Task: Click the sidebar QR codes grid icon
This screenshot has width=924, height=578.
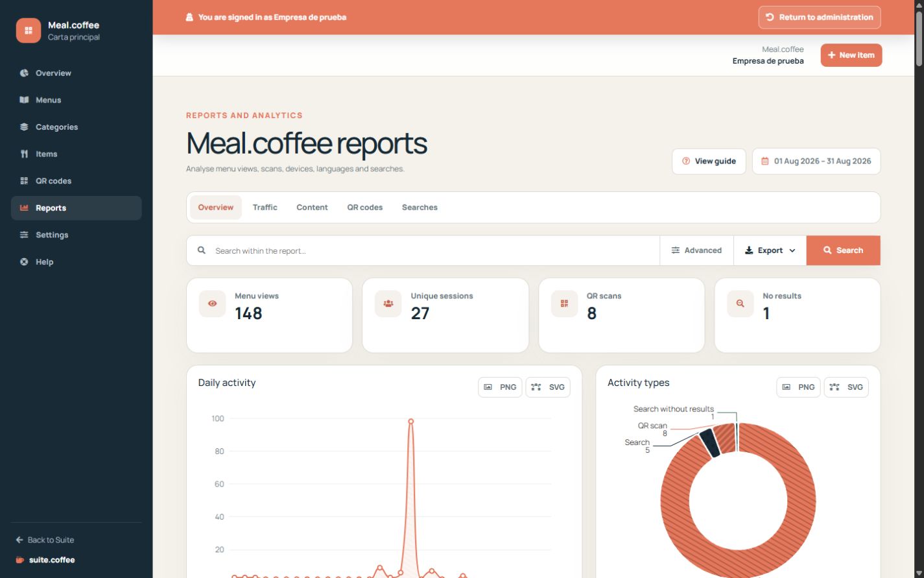Action: click(x=24, y=181)
